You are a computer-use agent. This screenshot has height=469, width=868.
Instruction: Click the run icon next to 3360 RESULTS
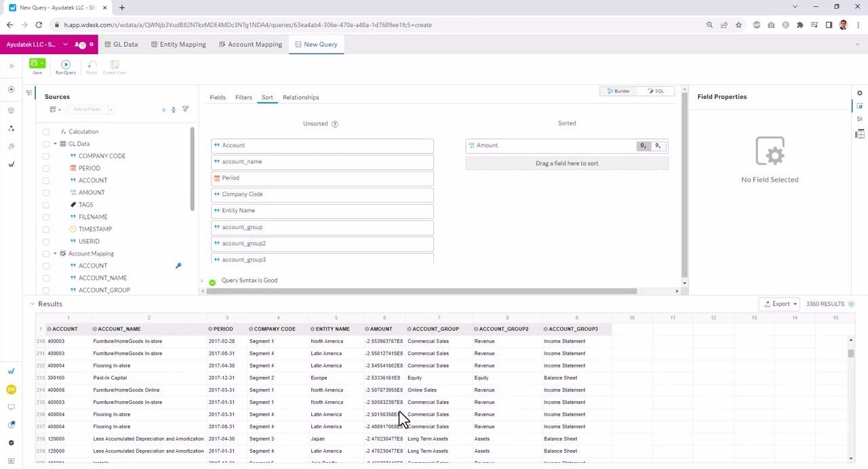[851, 304]
